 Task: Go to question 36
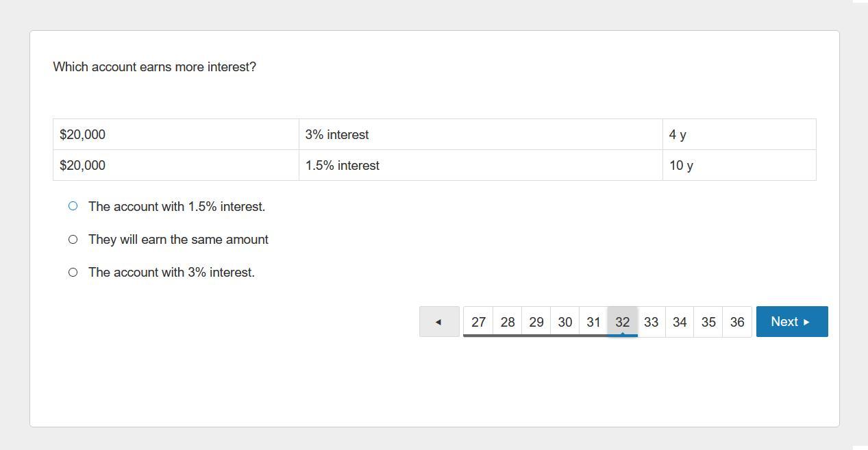(x=737, y=321)
